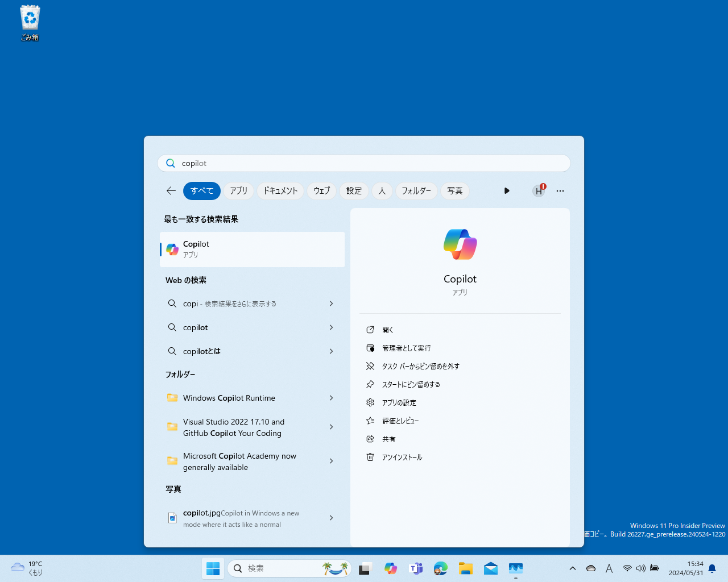Switch to the 写真 filter tab
Screen dimensions: 728x582
(x=455, y=191)
